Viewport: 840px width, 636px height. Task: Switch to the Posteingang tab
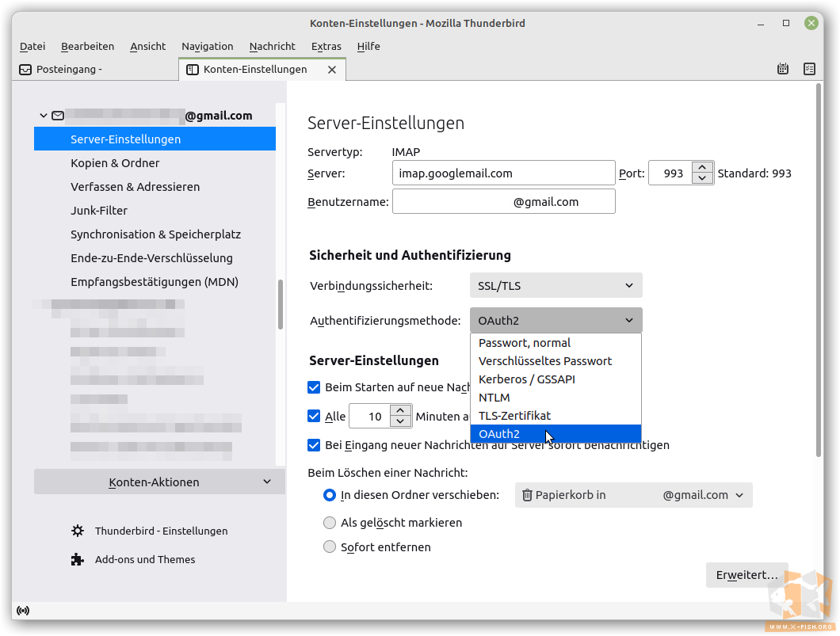(95, 70)
